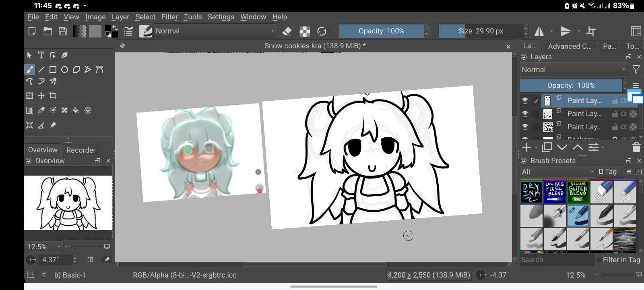
Task: Choose the Ellipse tool
Action: tap(64, 70)
